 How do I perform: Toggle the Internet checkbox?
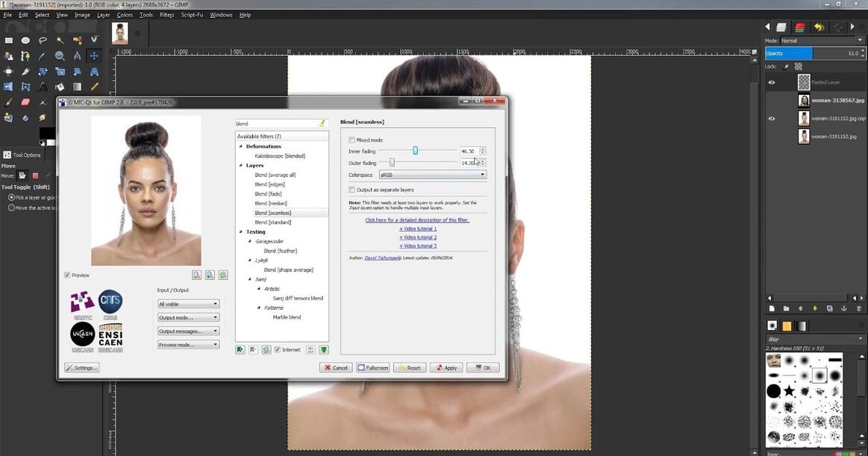tap(278, 350)
